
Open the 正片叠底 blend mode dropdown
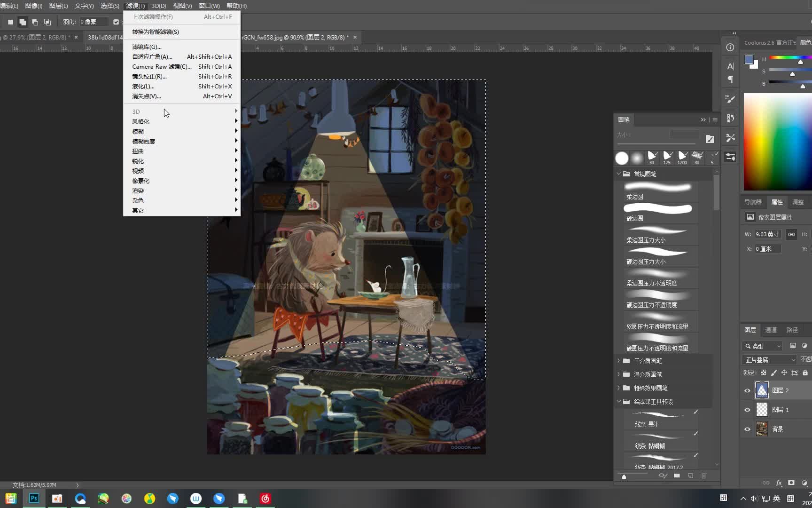click(770, 360)
